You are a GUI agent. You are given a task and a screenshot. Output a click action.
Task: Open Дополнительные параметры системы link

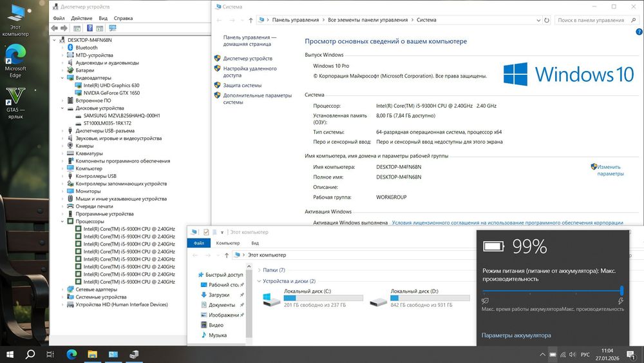point(257,99)
